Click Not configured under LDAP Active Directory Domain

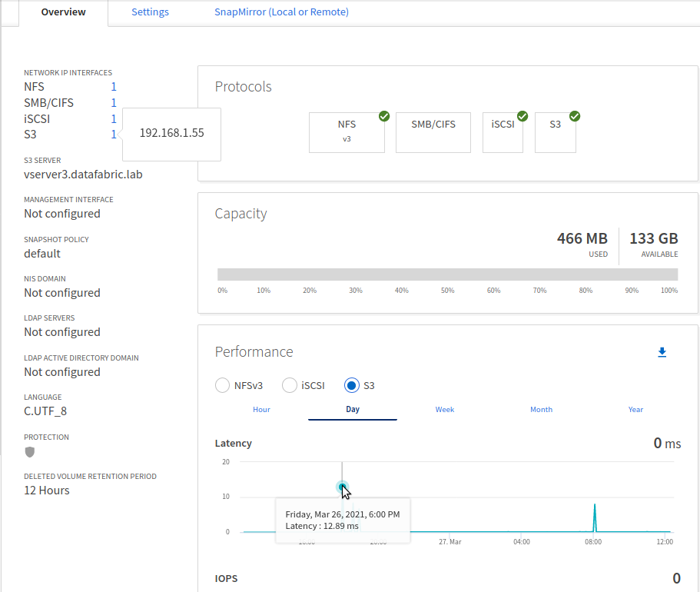tap(62, 372)
